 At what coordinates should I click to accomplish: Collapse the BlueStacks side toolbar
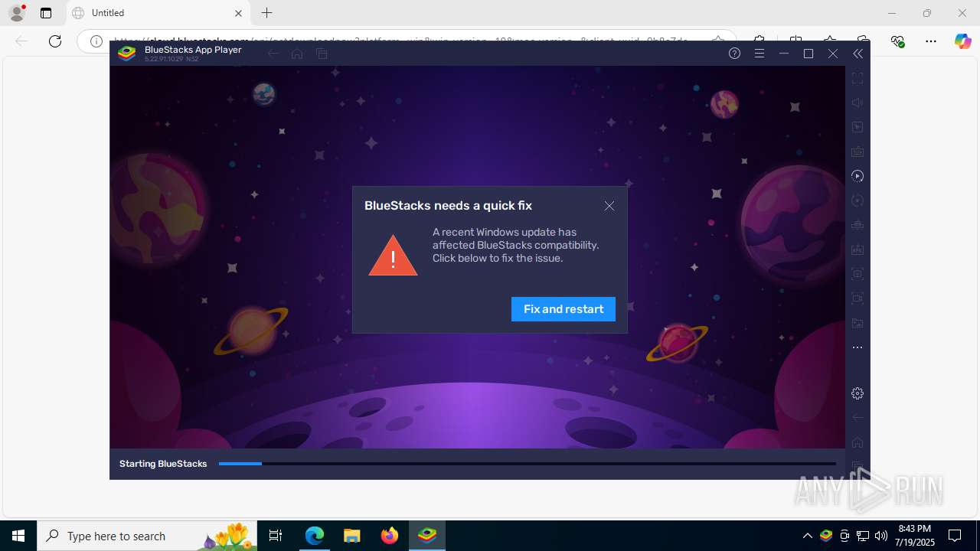coord(857,54)
